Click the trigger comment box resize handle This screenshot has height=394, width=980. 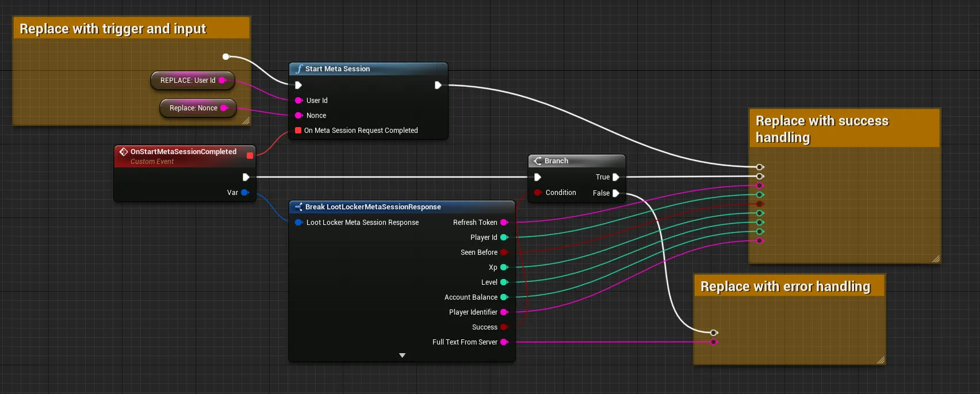[x=246, y=121]
